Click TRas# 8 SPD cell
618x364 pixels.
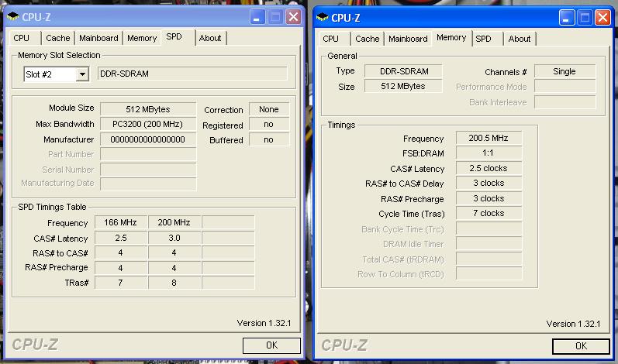click(x=174, y=283)
